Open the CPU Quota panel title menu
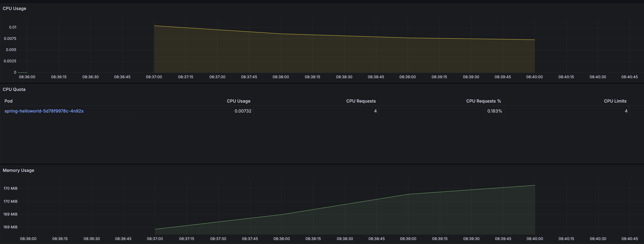Screen dimensions: 644x244 pos(14,89)
